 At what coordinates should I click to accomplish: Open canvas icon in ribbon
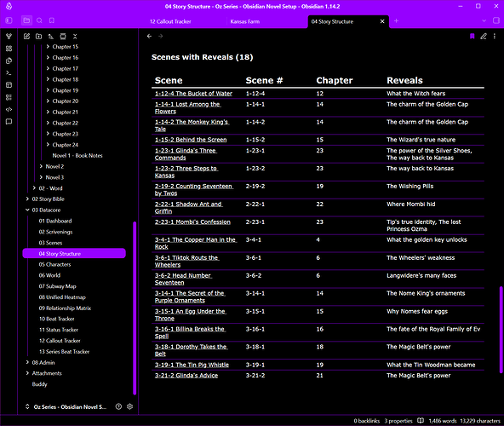[9, 49]
